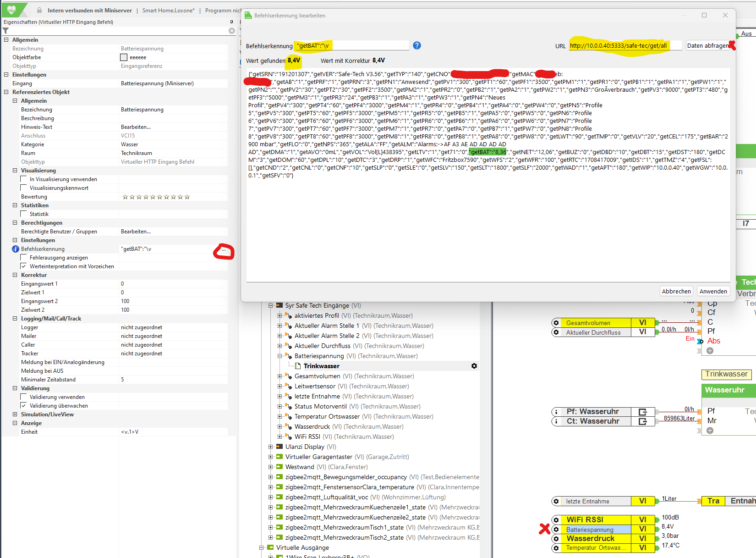This screenshot has height=558, width=756.
Task: Expand the Simulation/LiveView section
Action: point(15,414)
